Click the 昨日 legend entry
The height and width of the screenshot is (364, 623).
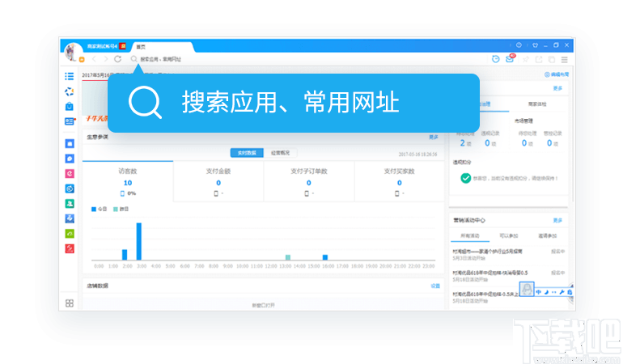[121, 209]
